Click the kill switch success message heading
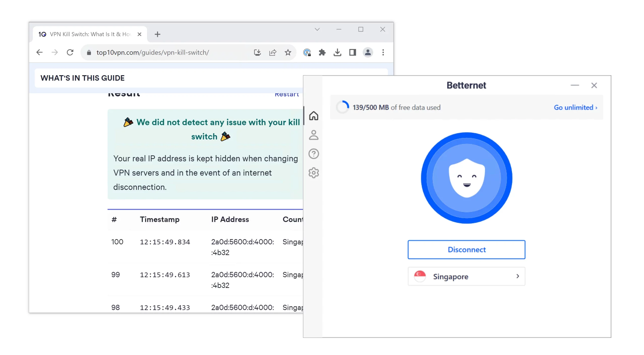The height and width of the screenshot is (355, 644). click(212, 129)
